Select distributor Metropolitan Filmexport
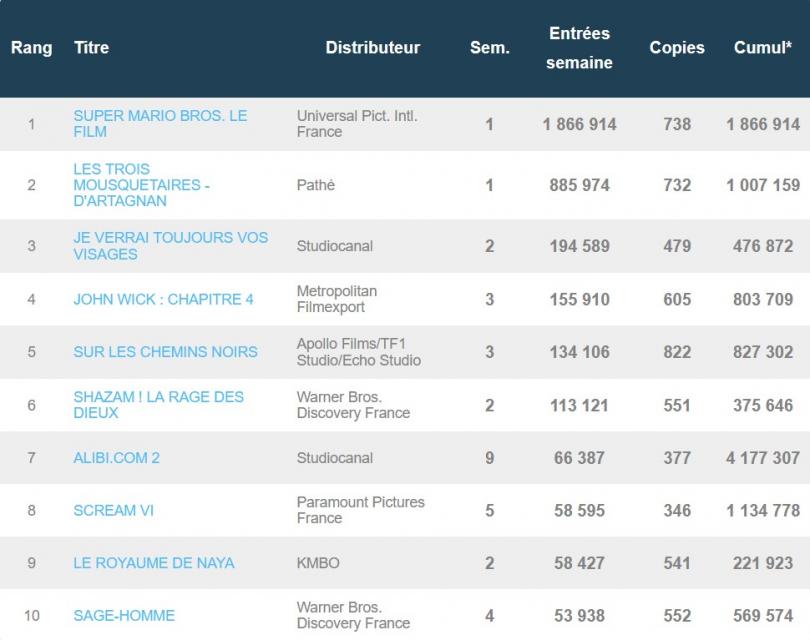The height and width of the screenshot is (640, 810). tap(337, 299)
